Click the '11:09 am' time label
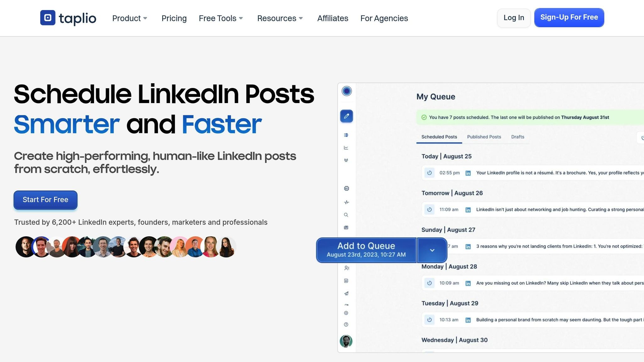The width and height of the screenshot is (644, 362). click(x=449, y=210)
